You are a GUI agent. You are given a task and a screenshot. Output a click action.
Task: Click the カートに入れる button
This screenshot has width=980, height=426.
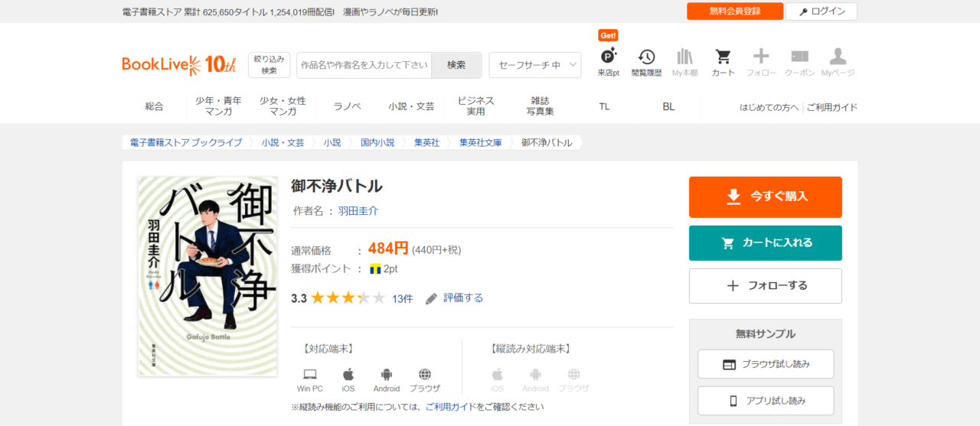click(765, 243)
